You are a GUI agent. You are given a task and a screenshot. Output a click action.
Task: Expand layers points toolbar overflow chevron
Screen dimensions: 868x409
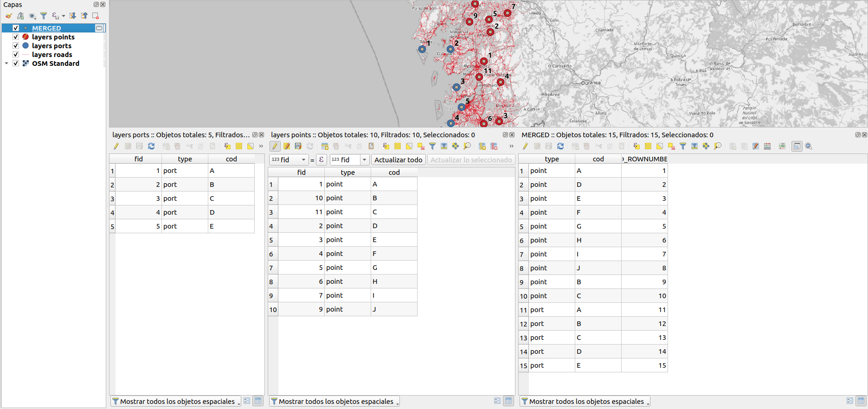511,146
